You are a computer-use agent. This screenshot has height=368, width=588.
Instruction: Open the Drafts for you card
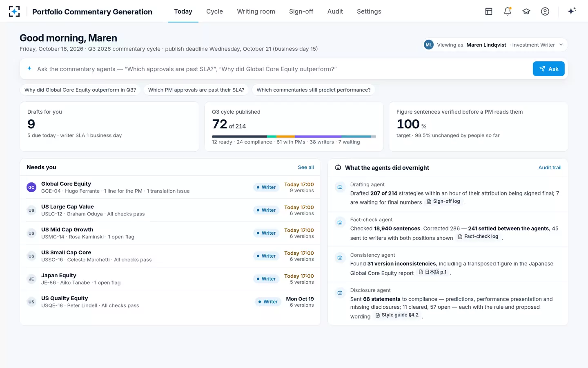(109, 127)
